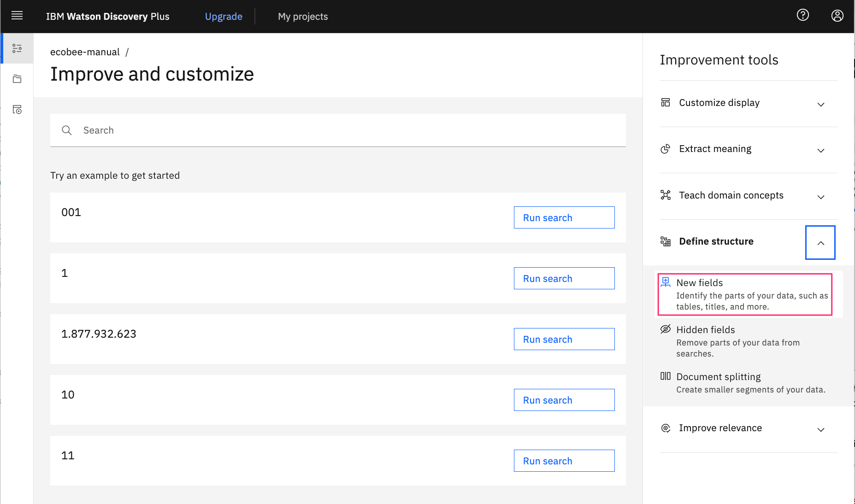855x504 pixels.
Task: Click the Hidden fields eye icon
Action: tap(665, 329)
